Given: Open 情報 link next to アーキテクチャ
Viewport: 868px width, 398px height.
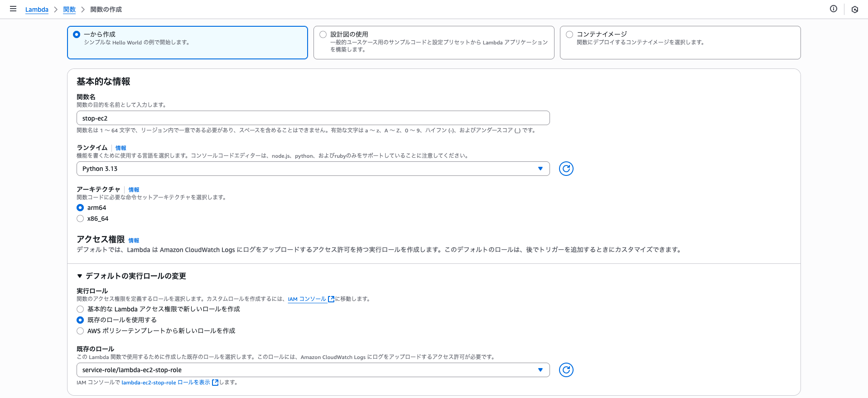Looking at the screenshot, I should [x=134, y=190].
